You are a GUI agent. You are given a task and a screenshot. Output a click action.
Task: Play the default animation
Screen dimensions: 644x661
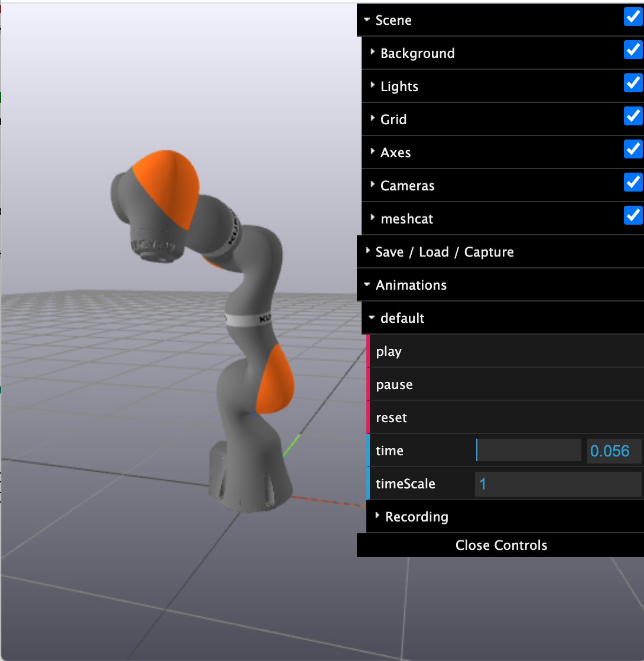tap(389, 351)
